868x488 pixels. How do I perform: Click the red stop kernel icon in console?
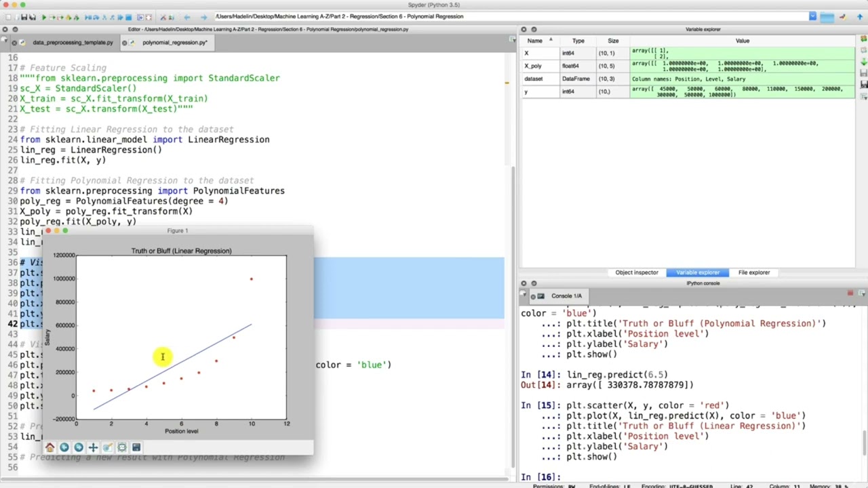pyautogui.click(x=850, y=293)
